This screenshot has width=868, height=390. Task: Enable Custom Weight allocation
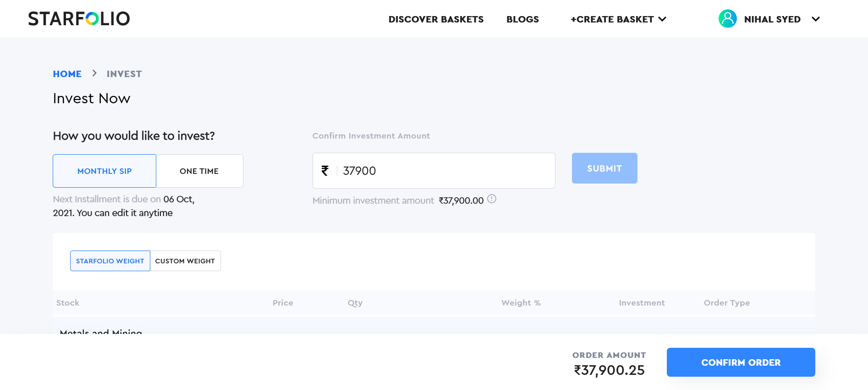click(x=185, y=261)
